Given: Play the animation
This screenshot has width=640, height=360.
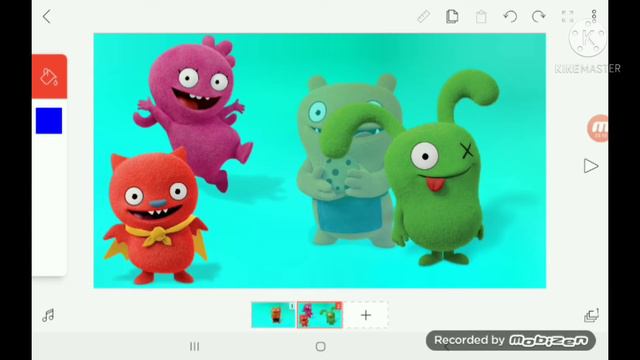Looking at the screenshot, I should [591, 166].
